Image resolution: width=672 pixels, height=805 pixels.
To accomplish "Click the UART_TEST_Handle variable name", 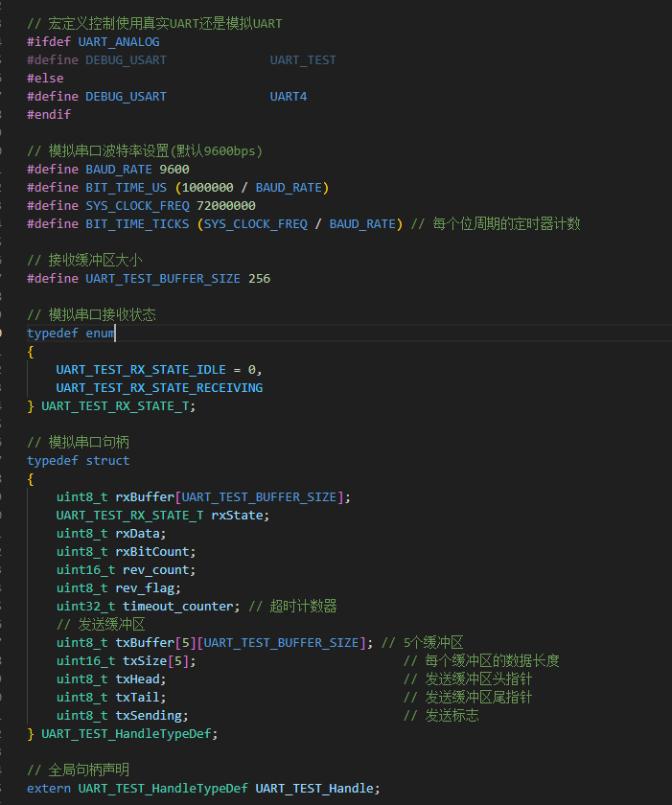I will coord(314,789).
